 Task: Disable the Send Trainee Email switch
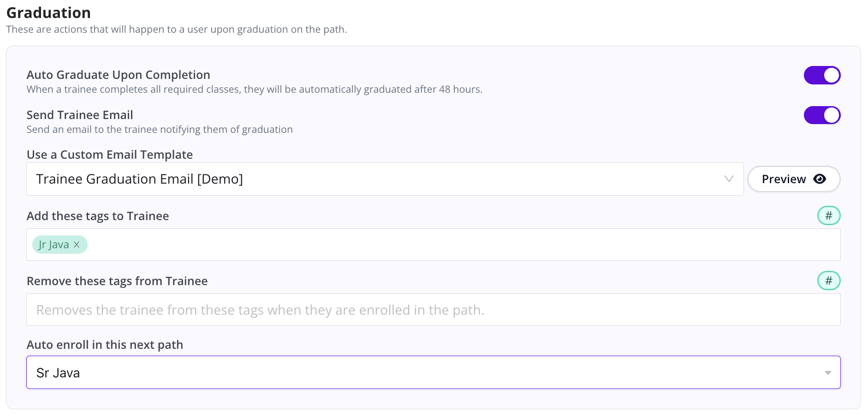tap(822, 115)
